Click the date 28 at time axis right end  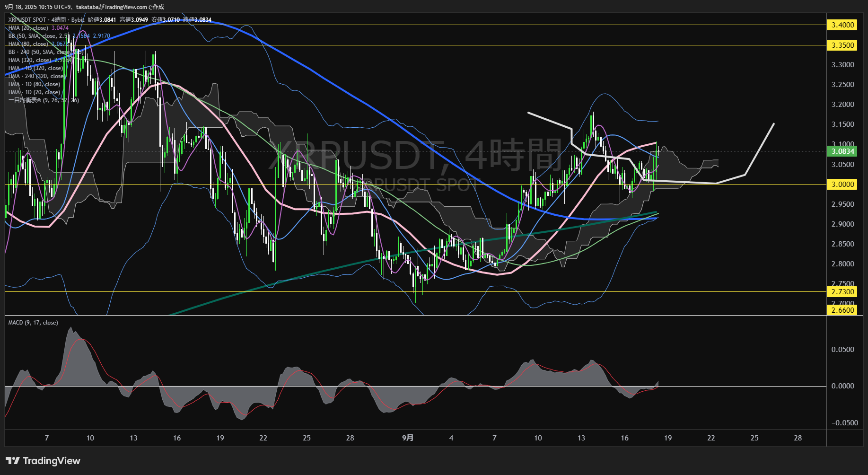(x=798, y=438)
